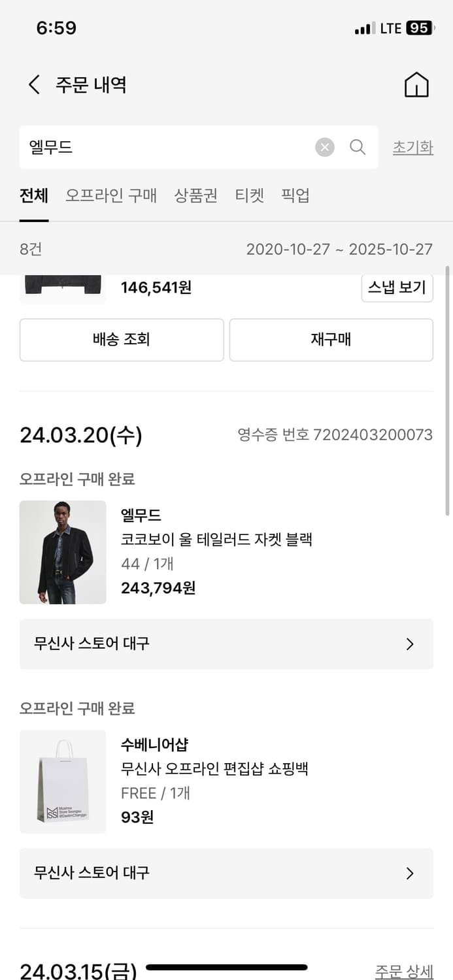Clear the search text with X icon
Viewport: 453px width, 980px height.
325,148
